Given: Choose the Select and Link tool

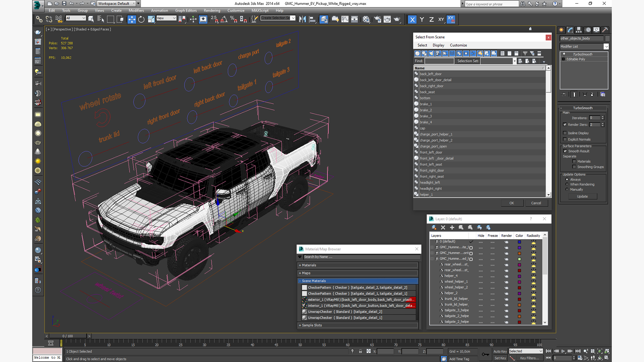Looking at the screenshot, I should pyautogui.click(x=39, y=19).
